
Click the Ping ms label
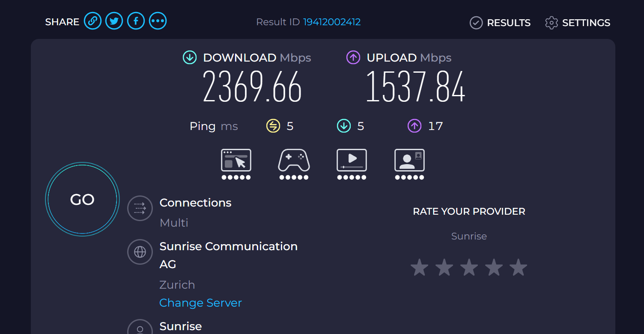(x=214, y=126)
